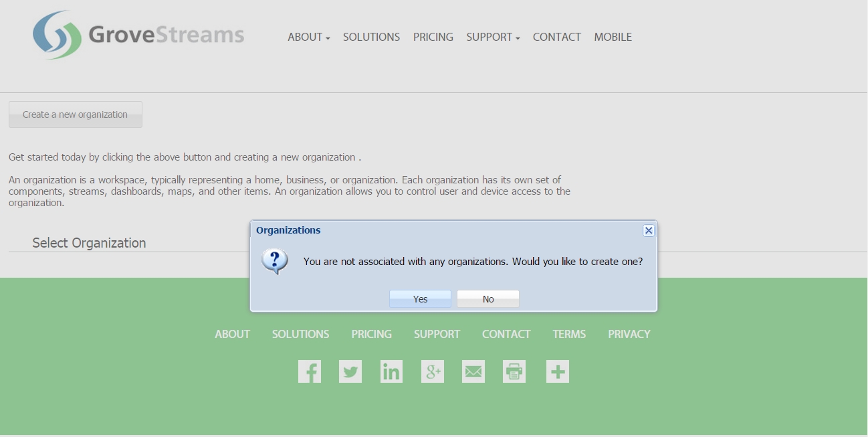Open the TERMS link in footer
Viewport: 868px width, 437px height.
569,334
